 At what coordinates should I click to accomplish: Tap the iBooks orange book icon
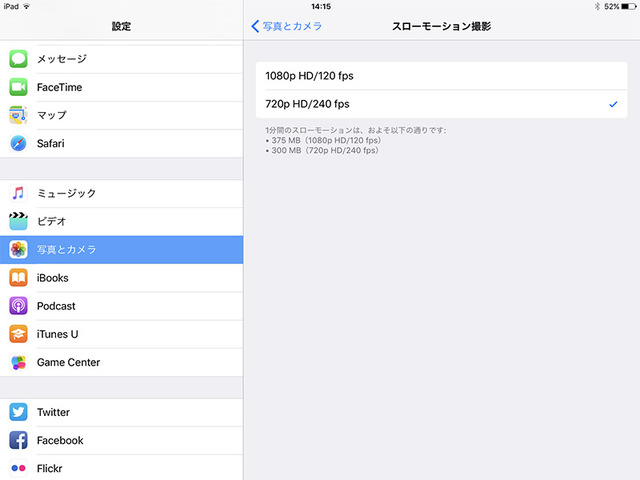[x=18, y=278]
